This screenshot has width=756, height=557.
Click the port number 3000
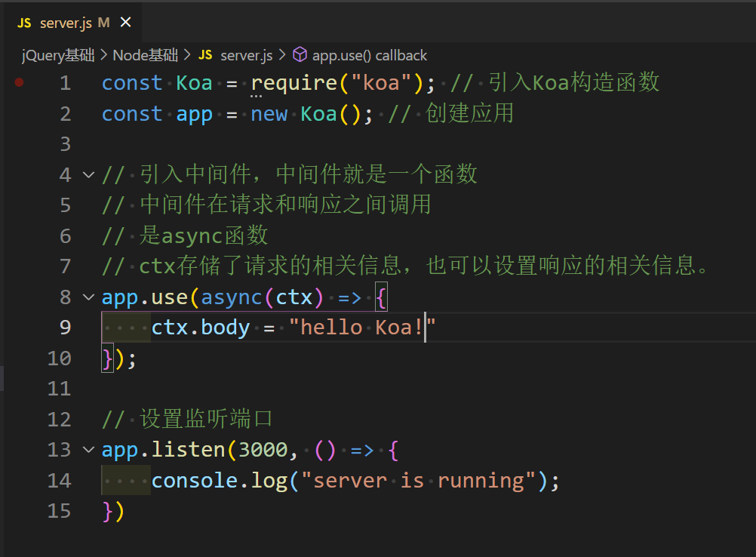[x=263, y=450]
